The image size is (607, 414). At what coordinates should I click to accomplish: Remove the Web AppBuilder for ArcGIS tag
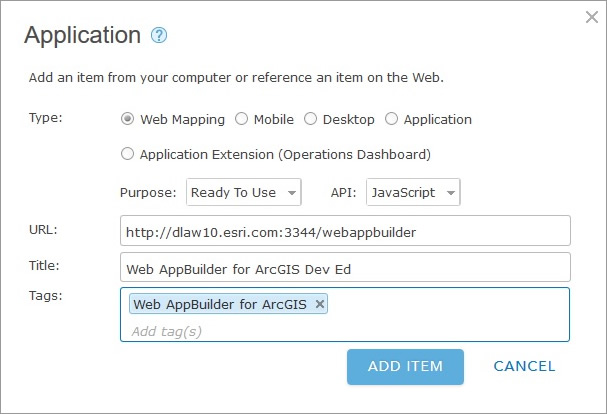pyautogui.click(x=320, y=304)
